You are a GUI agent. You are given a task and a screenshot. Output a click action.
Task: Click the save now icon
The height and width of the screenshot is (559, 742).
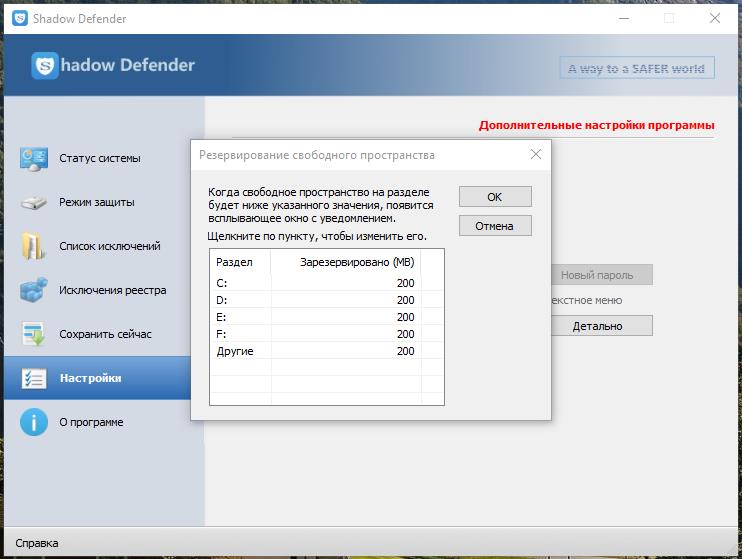tap(34, 334)
